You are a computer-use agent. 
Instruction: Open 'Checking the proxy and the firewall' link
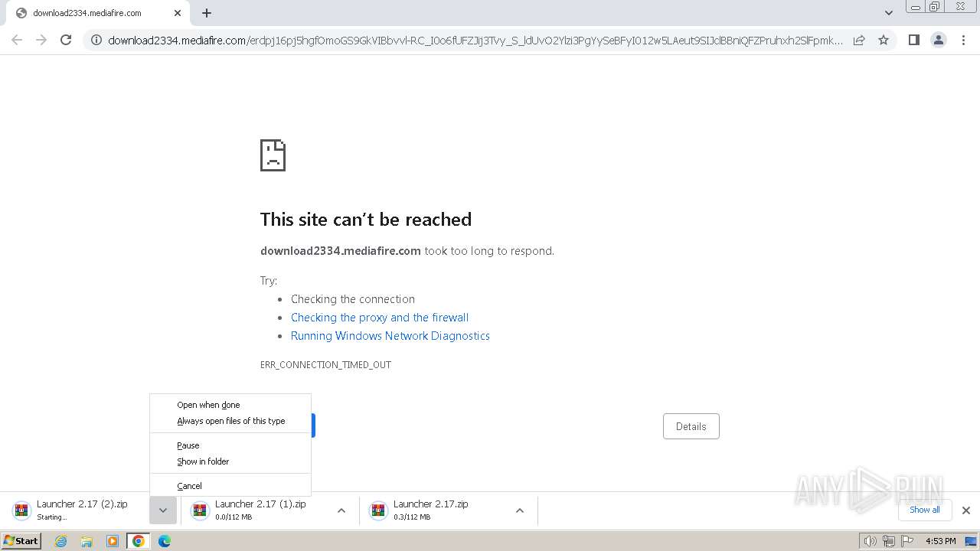380,318
